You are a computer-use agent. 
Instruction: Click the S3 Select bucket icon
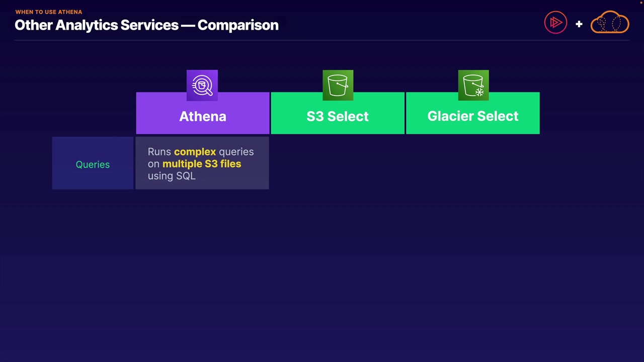[x=338, y=85]
